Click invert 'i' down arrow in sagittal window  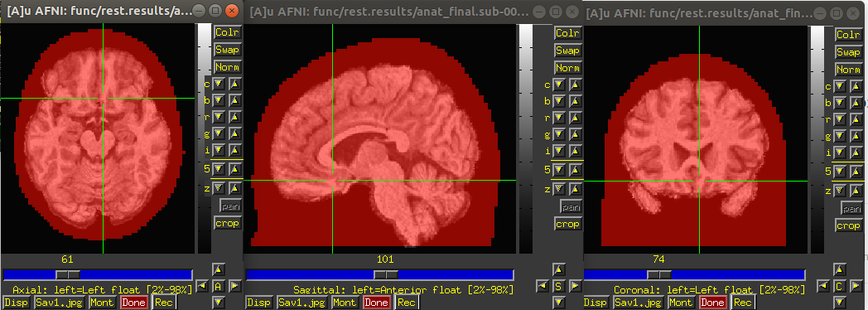(x=558, y=151)
